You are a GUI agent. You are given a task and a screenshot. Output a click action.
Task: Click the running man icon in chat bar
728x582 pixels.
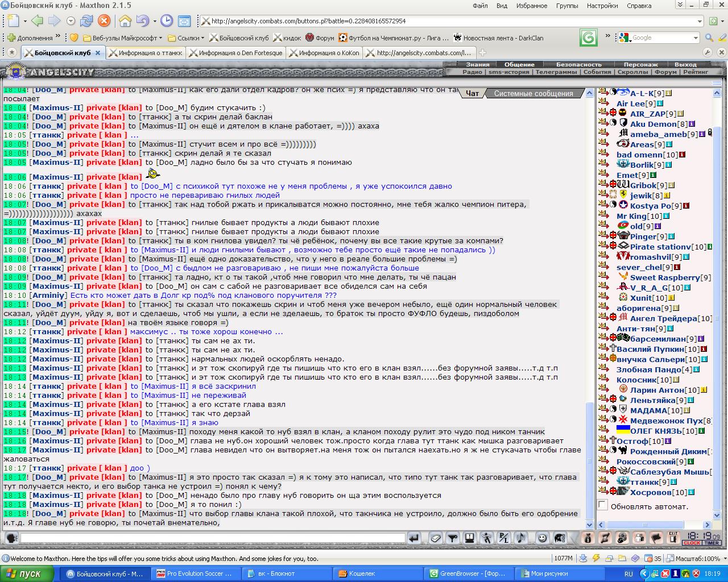(x=486, y=538)
